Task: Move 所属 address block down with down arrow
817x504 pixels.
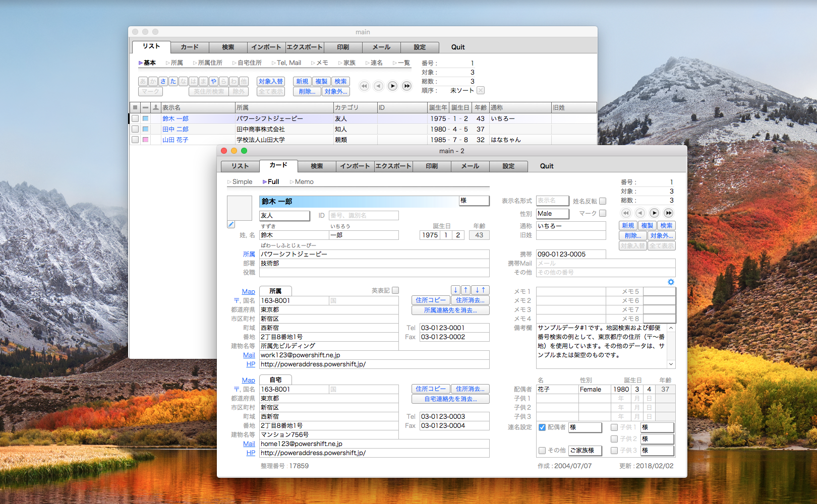Action: click(x=456, y=290)
